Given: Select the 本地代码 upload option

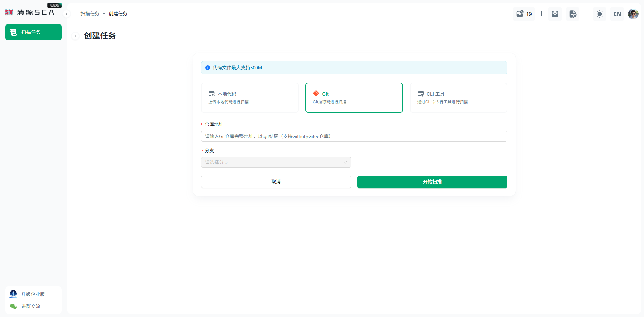Looking at the screenshot, I should click(x=250, y=98).
